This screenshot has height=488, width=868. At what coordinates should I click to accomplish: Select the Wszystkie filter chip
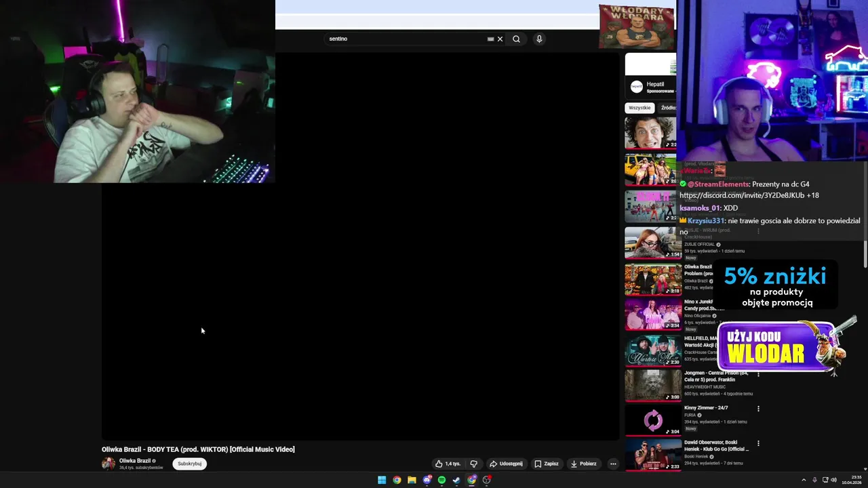pyautogui.click(x=639, y=108)
